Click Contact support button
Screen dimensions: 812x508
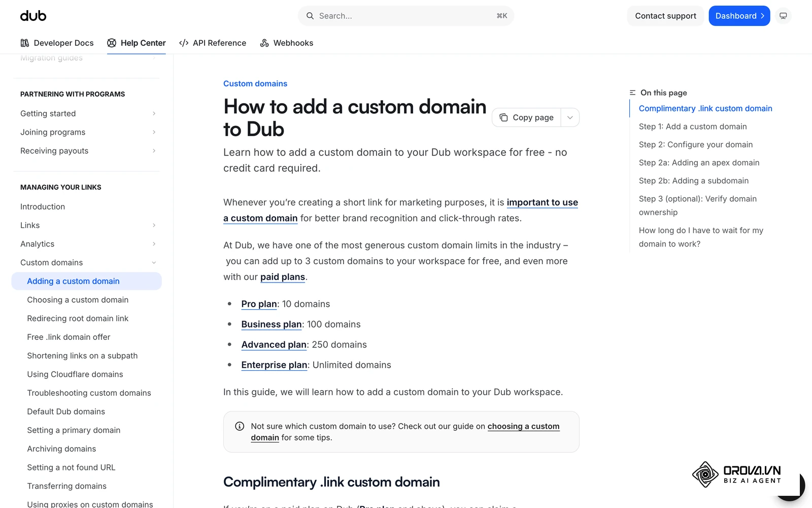coord(665,16)
